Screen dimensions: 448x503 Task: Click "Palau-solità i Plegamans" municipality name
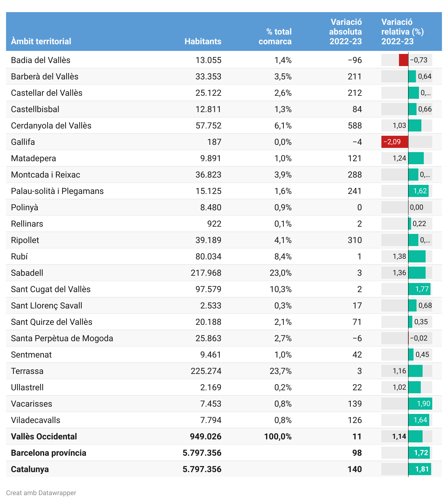pos(57,191)
